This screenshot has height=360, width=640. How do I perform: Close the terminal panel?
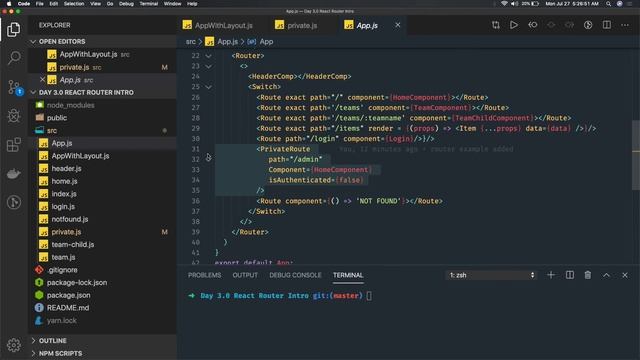tap(625, 275)
